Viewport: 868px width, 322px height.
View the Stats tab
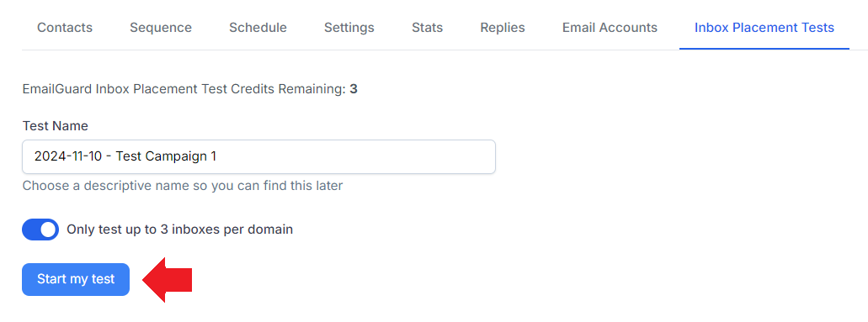(428, 27)
